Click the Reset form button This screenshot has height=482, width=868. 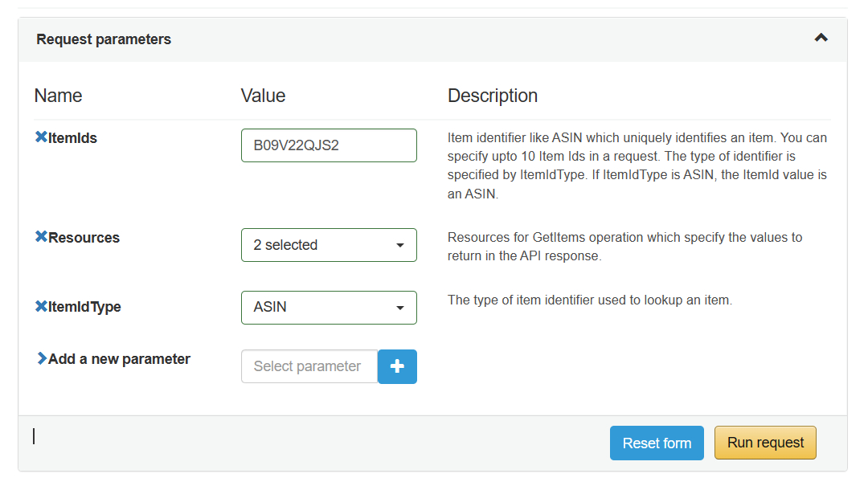[x=657, y=443]
